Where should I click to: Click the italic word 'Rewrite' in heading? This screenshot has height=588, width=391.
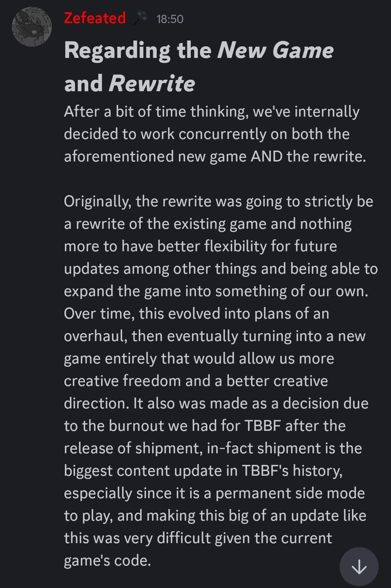pos(152,83)
